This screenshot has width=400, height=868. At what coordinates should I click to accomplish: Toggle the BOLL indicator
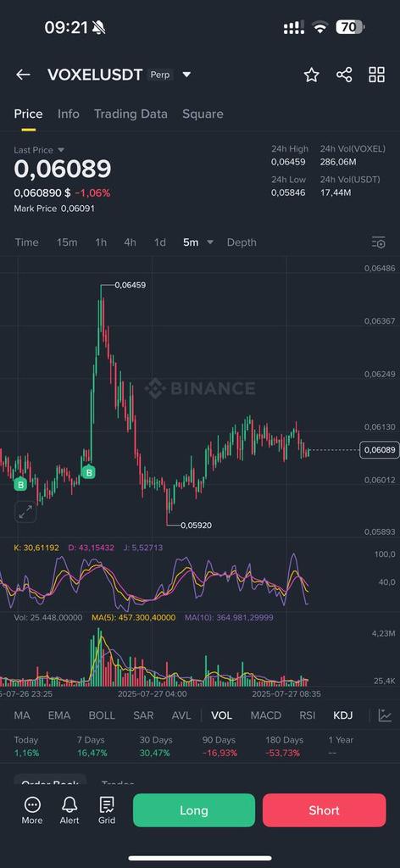(102, 715)
